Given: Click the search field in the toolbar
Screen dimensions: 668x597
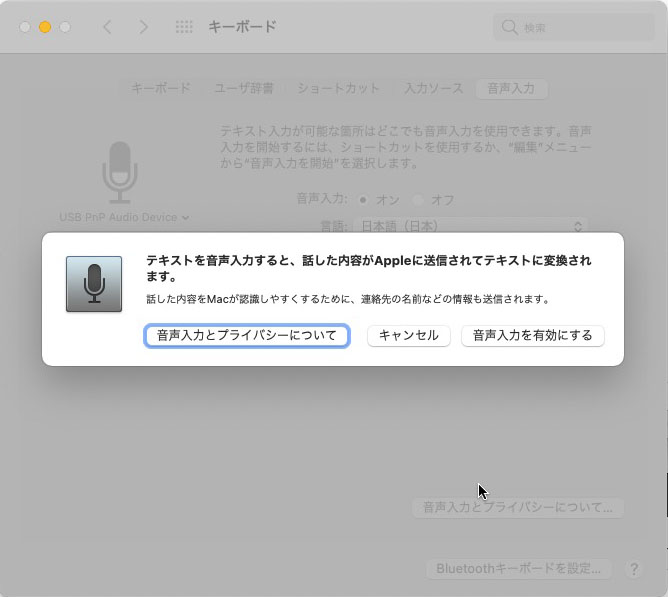Looking at the screenshot, I should [573, 27].
